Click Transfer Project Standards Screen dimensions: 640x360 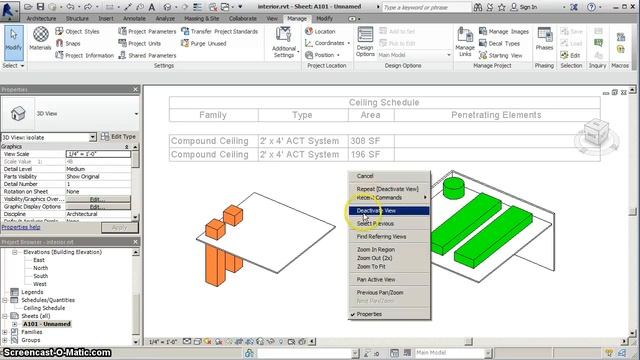(219, 31)
